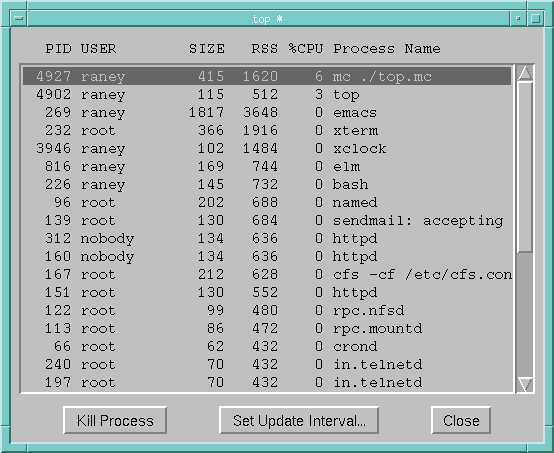Select the sendmail process row
Screen dimensions: 554x453
267,220
